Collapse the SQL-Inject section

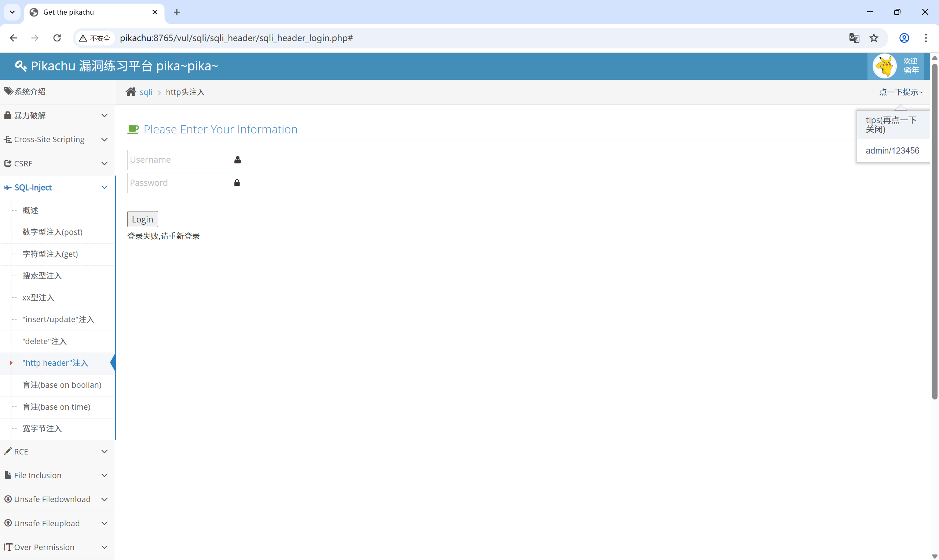coord(56,188)
